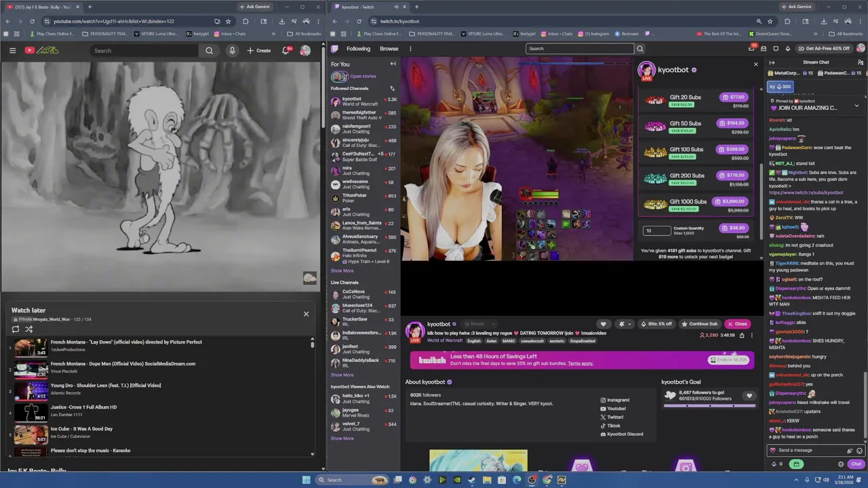Click Bits 5% off button
This screenshot has width=868, height=488.
click(x=656, y=324)
